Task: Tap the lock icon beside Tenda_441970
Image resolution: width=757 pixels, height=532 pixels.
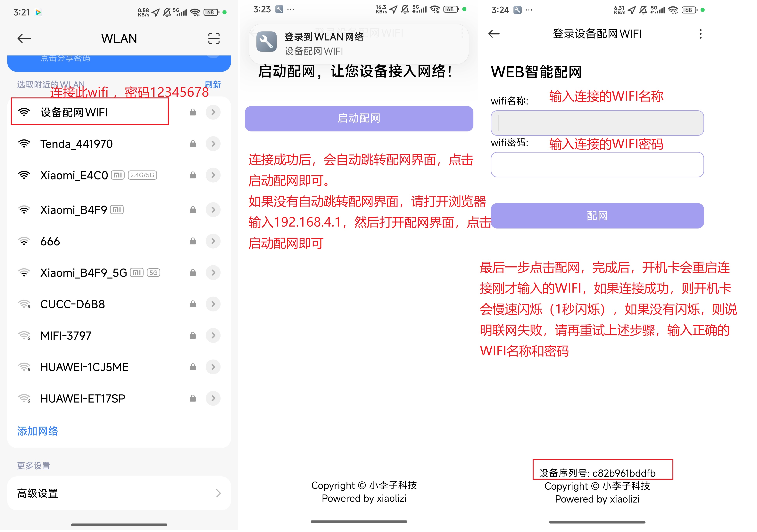Action: coord(193,144)
